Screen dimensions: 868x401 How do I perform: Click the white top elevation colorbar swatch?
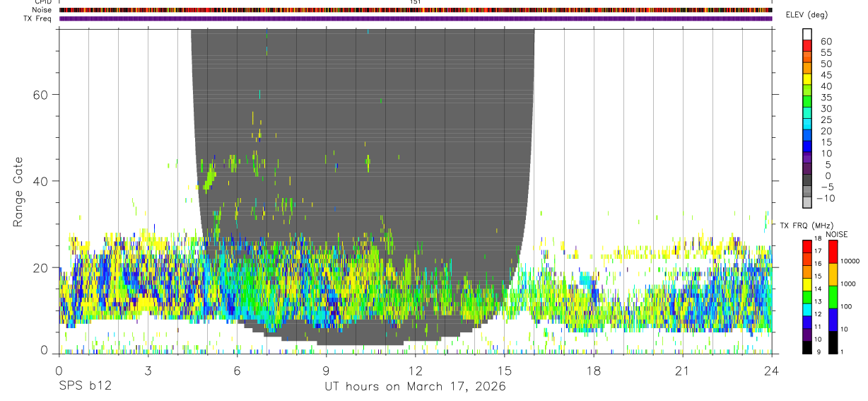pyautogui.click(x=807, y=35)
